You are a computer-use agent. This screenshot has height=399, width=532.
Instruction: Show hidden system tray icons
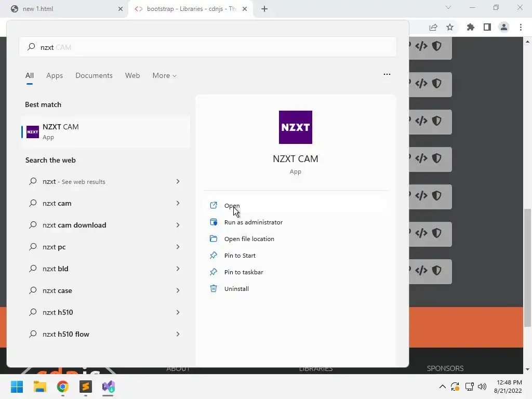tap(443, 387)
